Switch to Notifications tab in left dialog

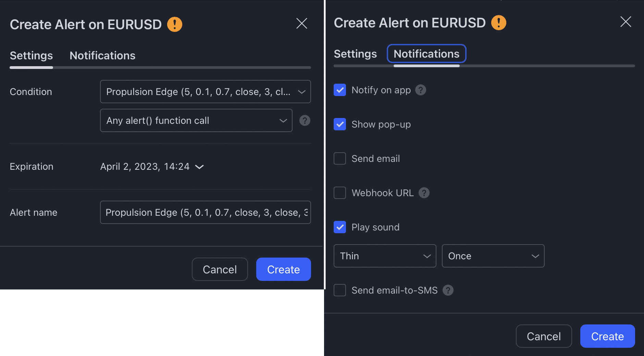click(102, 56)
